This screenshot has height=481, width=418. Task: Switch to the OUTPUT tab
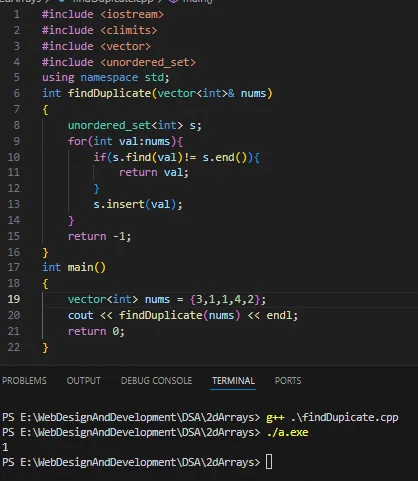point(84,381)
